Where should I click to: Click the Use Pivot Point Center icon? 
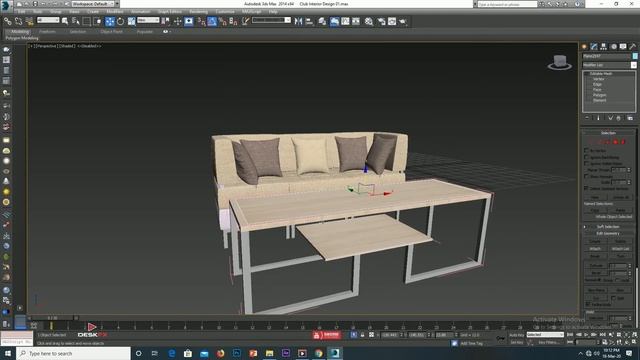point(166,21)
